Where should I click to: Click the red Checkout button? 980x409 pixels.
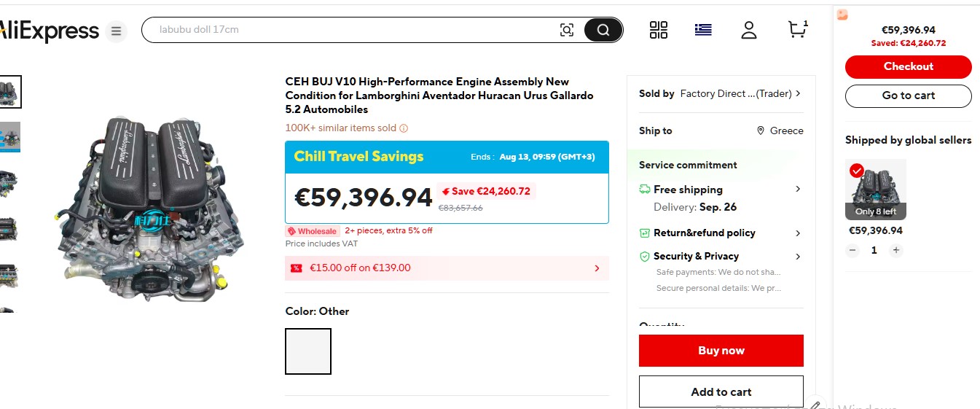(909, 66)
